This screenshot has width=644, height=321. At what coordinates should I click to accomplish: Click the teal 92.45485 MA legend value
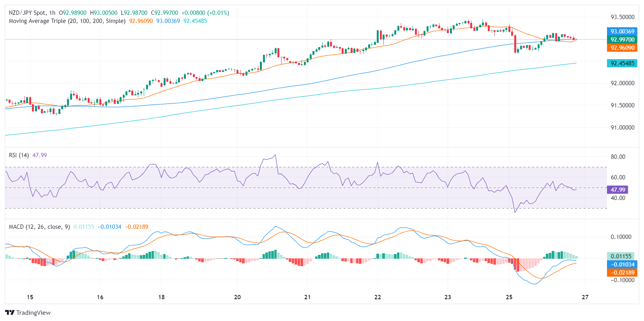tap(195, 21)
